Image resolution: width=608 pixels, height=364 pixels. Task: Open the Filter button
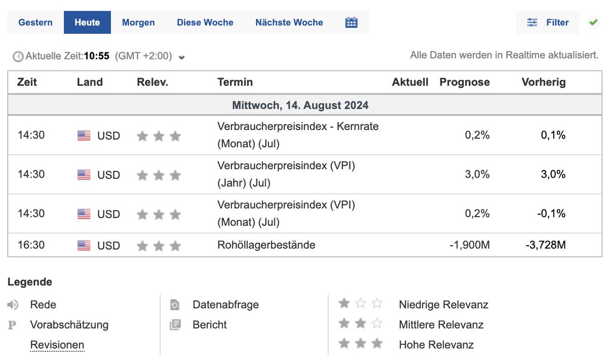pos(548,22)
